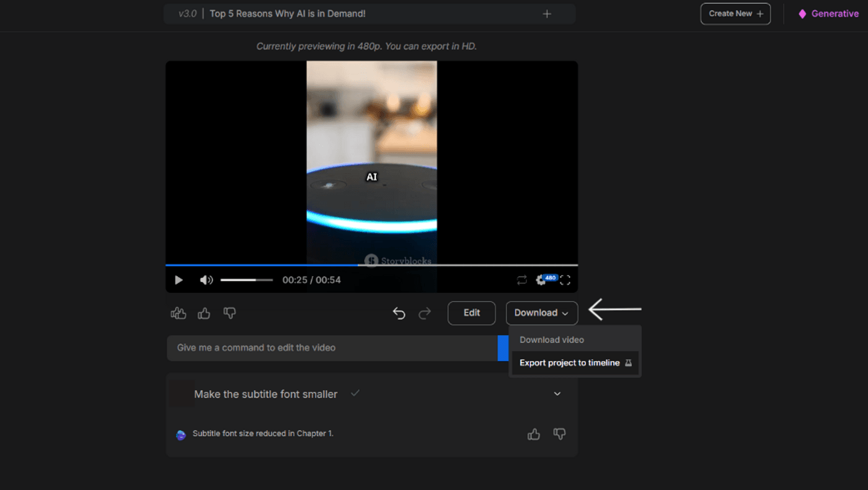
Task: Select Export project to timeline
Action: 570,362
